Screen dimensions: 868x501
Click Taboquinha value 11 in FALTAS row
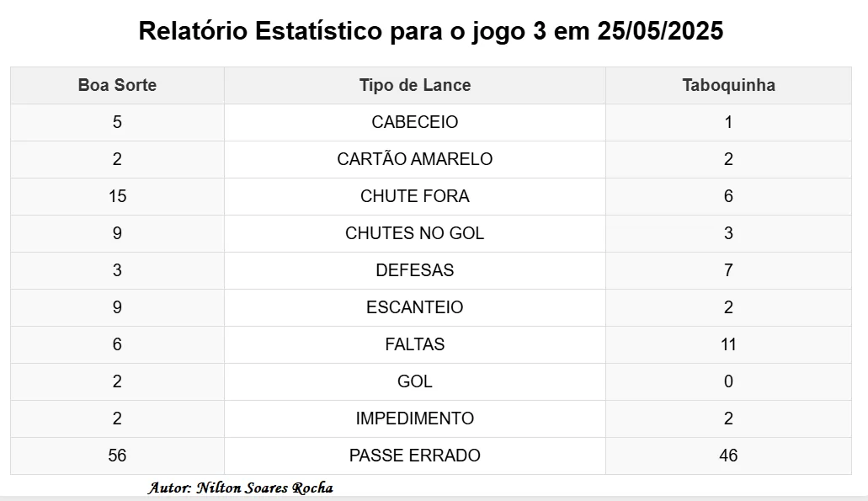pos(728,344)
